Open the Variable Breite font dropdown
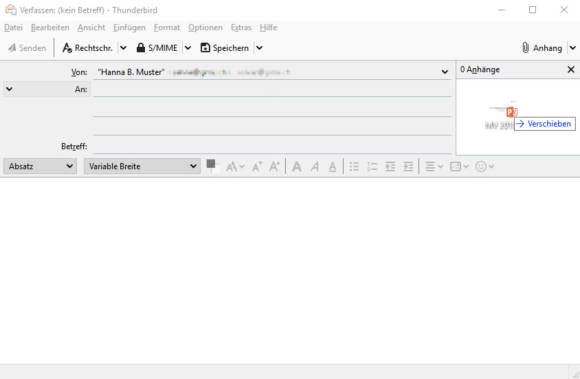The height and width of the screenshot is (379, 580). pos(142,166)
